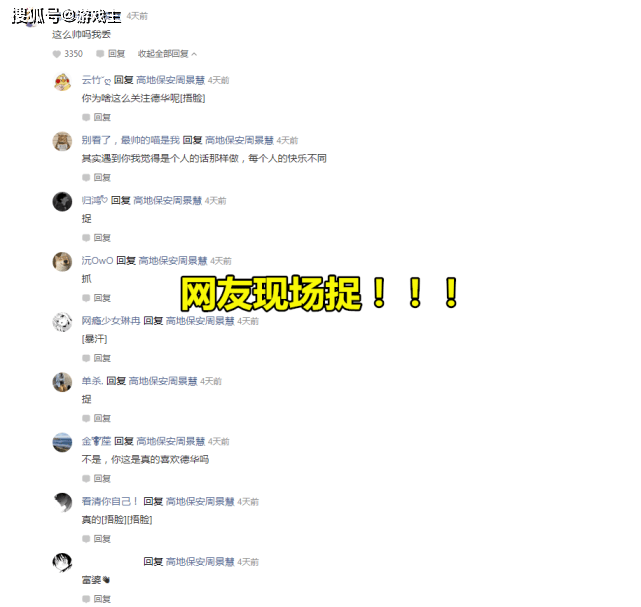Click 单杀. commenter's avatar
Screen dimensions: 641x607
point(62,382)
